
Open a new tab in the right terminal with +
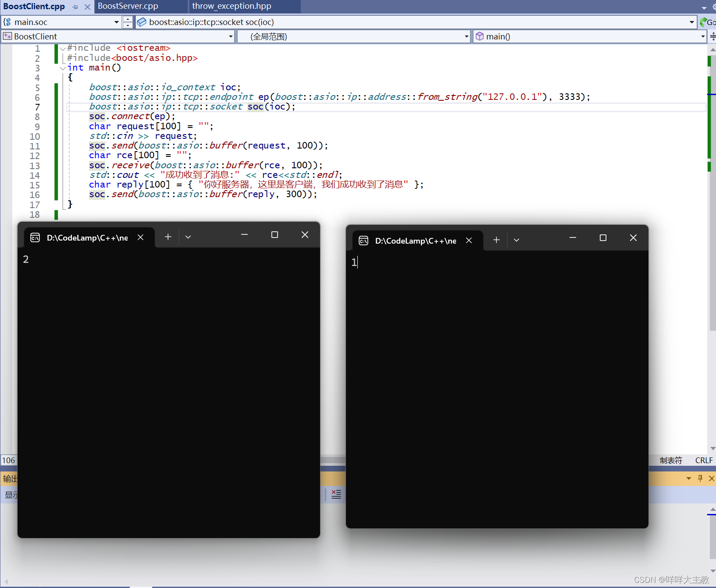[x=496, y=240]
